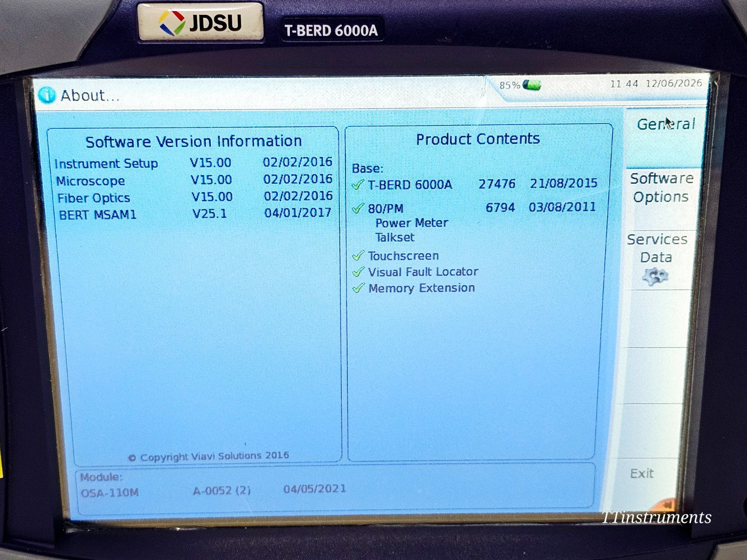Click the OSA-110M module name
747x560 pixels.
pyautogui.click(x=110, y=492)
